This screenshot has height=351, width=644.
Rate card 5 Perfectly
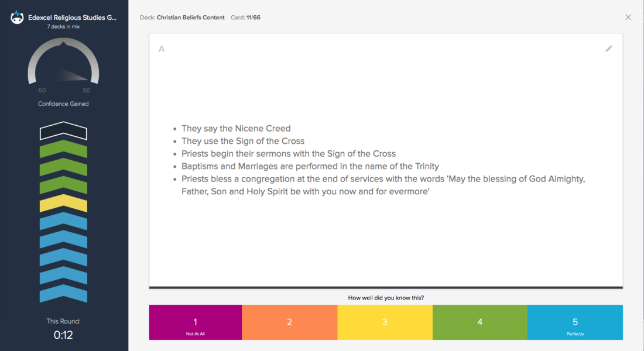click(x=575, y=322)
